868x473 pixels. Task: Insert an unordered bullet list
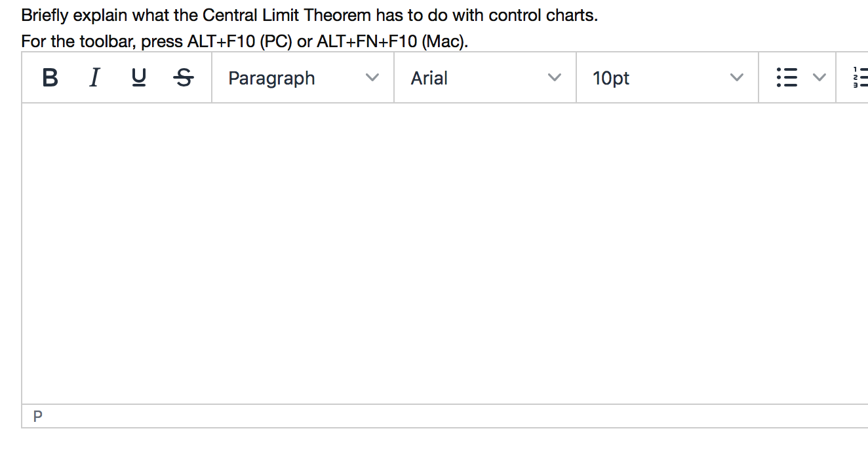pos(787,77)
